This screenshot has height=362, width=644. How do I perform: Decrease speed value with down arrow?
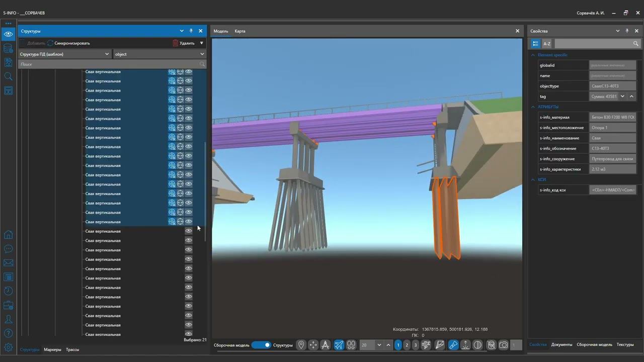[x=379, y=345]
